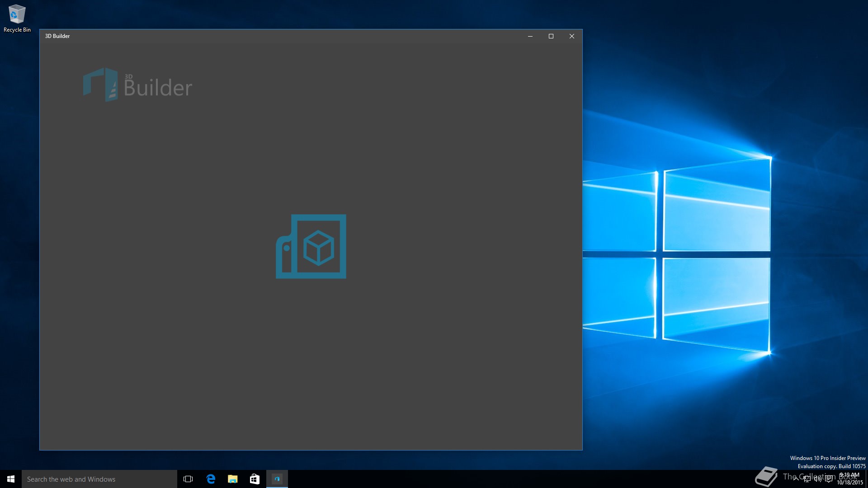Open the clock showing 10/18/2015
The height and width of the screenshot is (488, 868).
tap(850, 479)
